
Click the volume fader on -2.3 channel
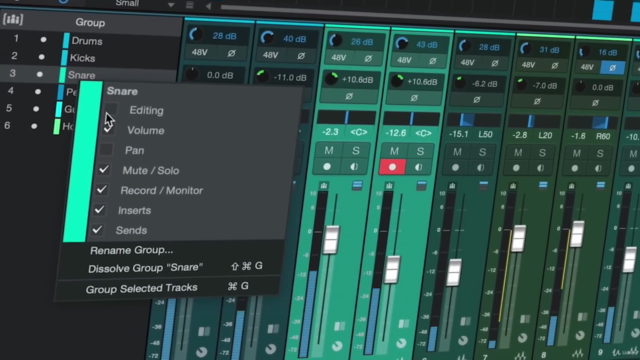point(331,239)
